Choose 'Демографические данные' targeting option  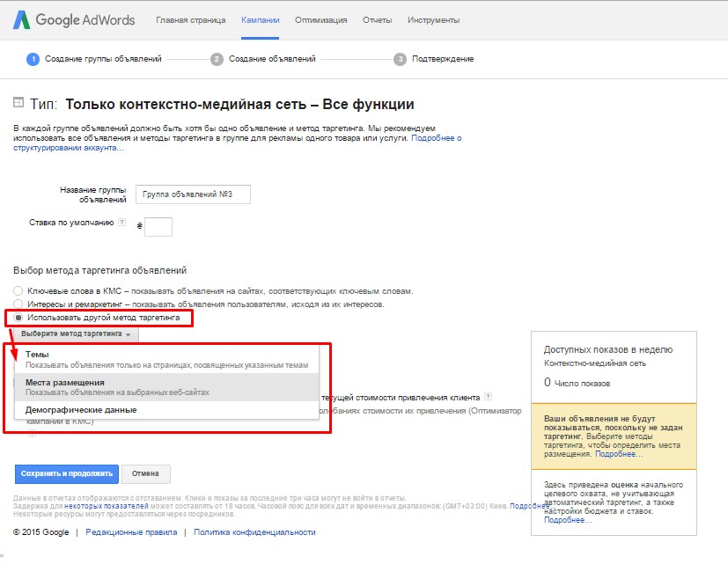[x=167, y=410]
